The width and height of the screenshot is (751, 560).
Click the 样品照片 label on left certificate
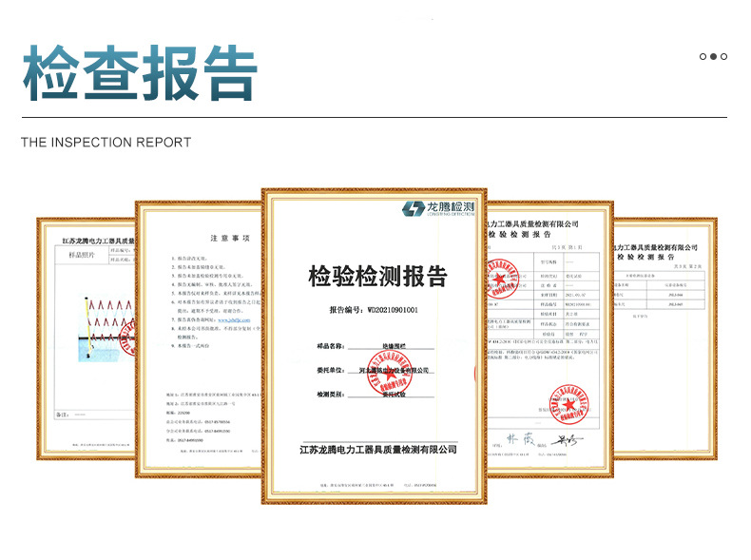pyautogui.click(x=82, y=255)
